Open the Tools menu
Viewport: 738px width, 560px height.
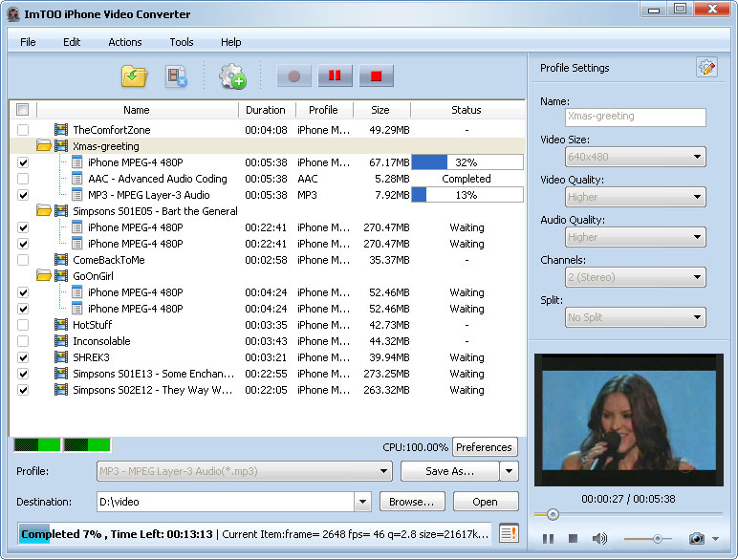click(x=182, y=42)
